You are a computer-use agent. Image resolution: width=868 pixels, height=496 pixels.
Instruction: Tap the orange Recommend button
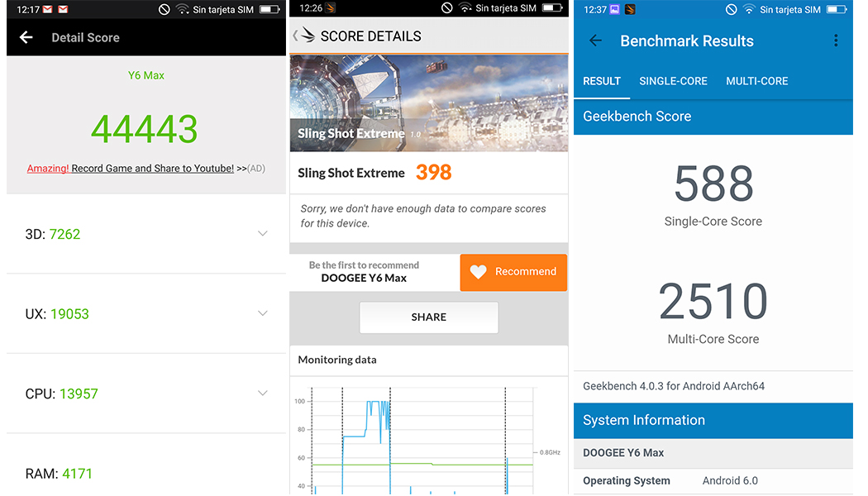tap(513, 272)
